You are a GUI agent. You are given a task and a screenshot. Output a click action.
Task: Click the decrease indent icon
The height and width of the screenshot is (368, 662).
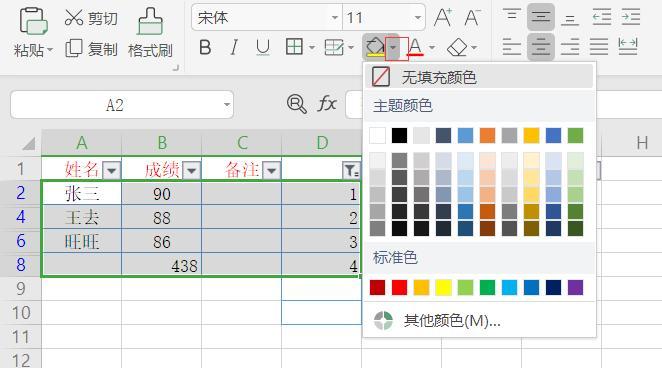click(602, 18)
